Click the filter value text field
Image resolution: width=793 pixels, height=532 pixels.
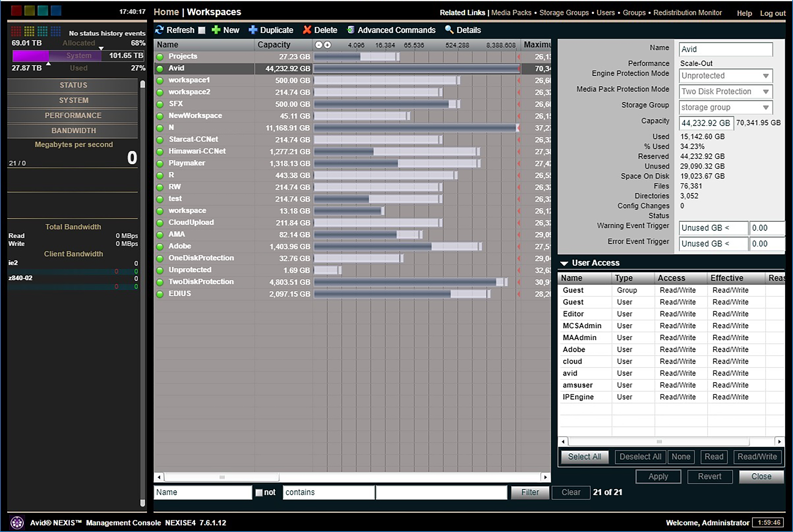(x=441, y=492)
